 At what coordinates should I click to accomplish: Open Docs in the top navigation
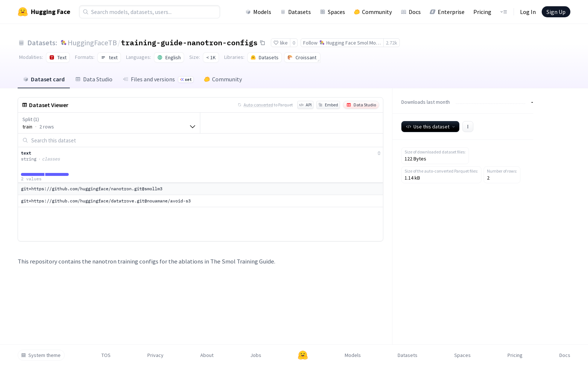pyautogui.click(x=411, y=12)
